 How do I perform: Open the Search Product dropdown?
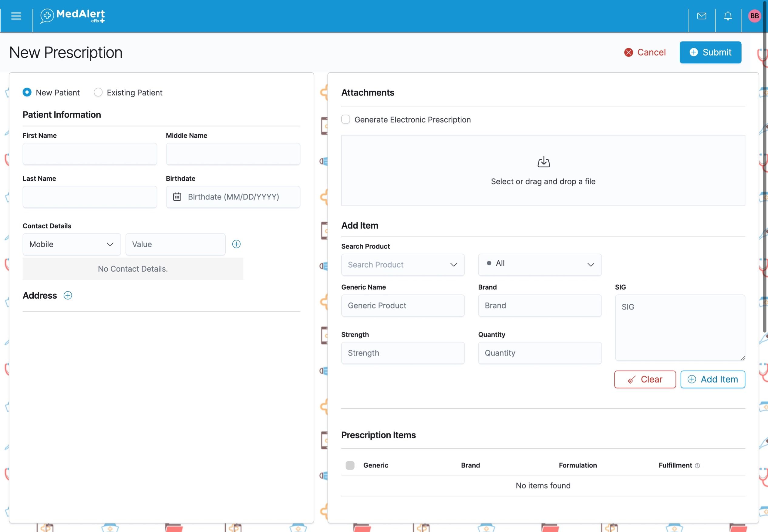[403, 265]
